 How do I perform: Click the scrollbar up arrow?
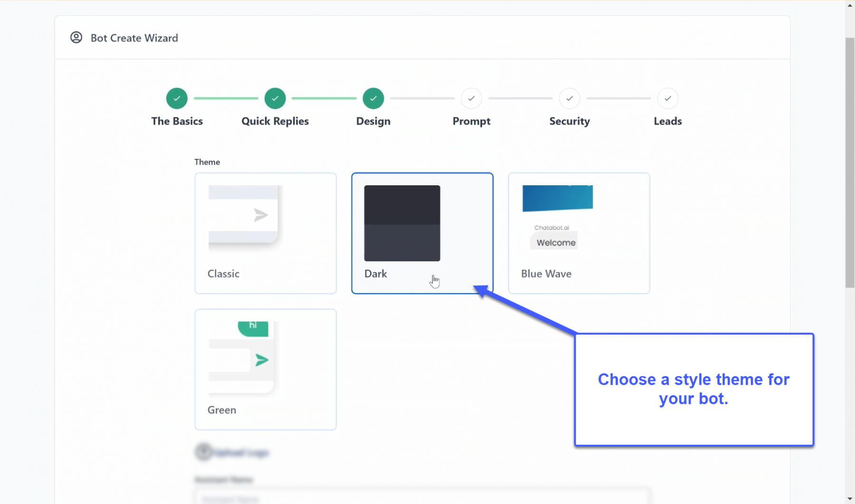point(850,5)
